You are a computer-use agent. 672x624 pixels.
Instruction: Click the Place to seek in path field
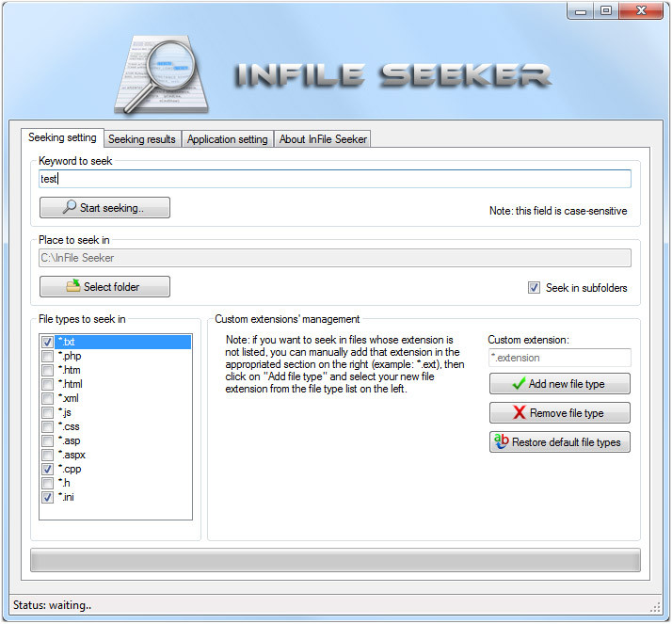pyautogui.click(x=335, y=258)
